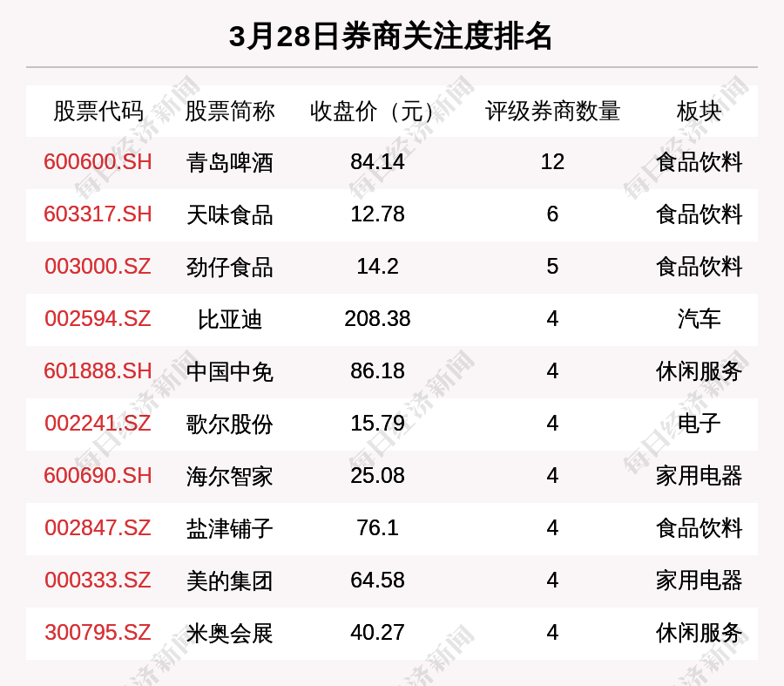Click sector 食品饮料 in 劲仔食品 row
784x686 pixels.
coord(699,268)
